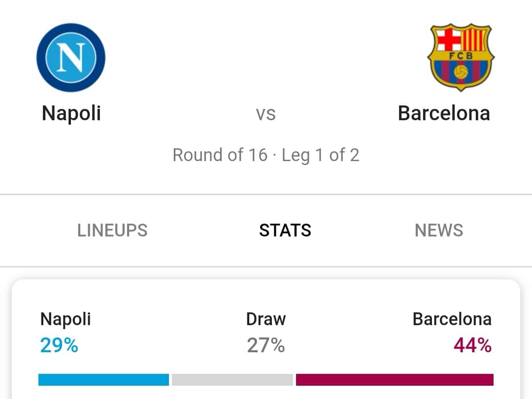532x399 pixels.
Task: Tap the FCB lettering on Barcelona crest
Action: 461,56
